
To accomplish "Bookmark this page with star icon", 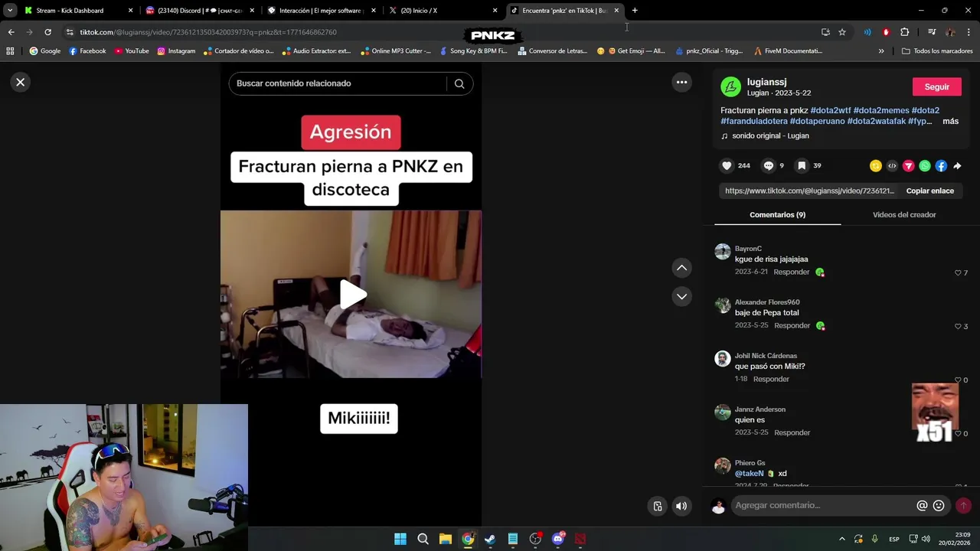I will [x=842, y=32].
